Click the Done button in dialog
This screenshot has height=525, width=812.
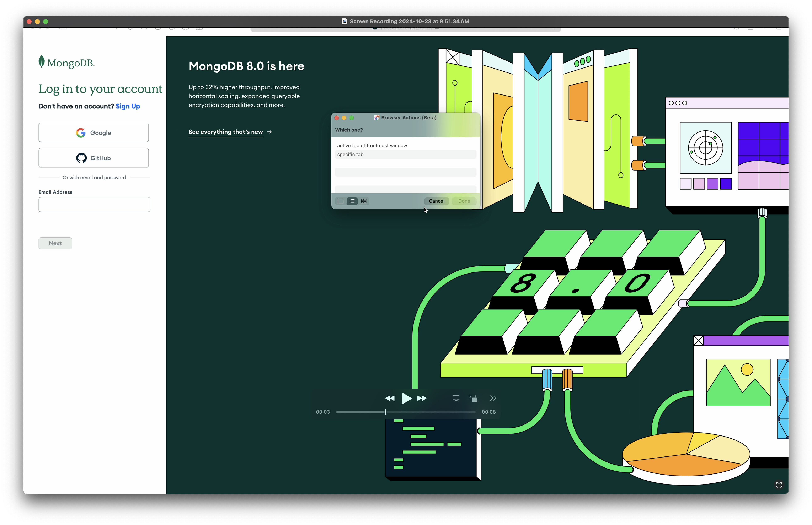[464, 201]
